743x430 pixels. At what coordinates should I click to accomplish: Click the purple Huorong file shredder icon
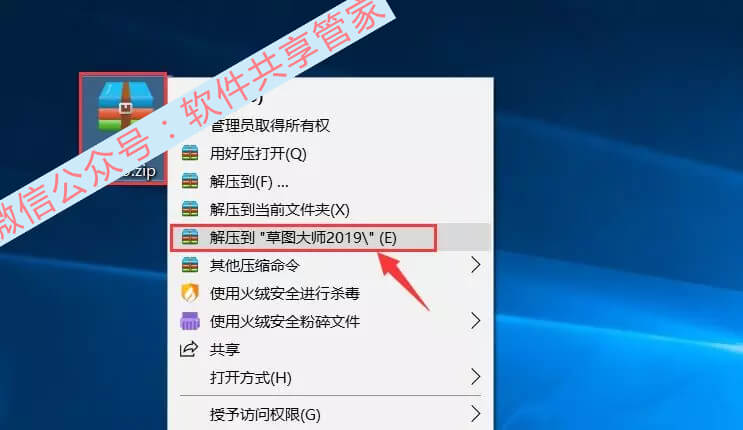[190, 321]
